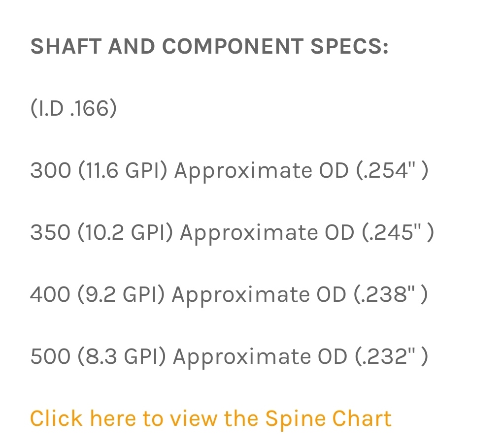504x446 pixels.
Task: Click the 350 spine spec line
Action: pos(232,233)
